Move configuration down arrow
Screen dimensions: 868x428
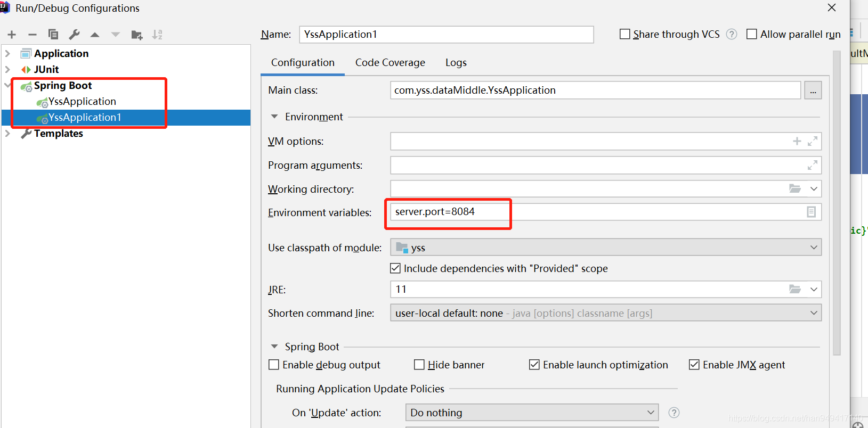tap(116, 35)
